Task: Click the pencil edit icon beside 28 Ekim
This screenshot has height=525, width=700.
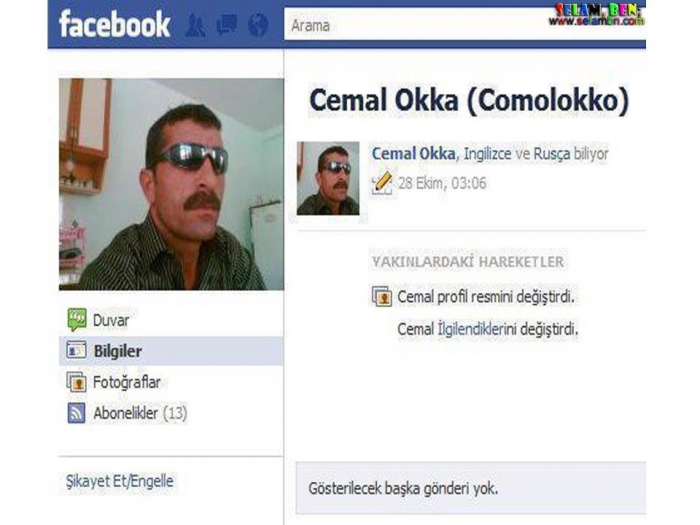Action: 382,183
